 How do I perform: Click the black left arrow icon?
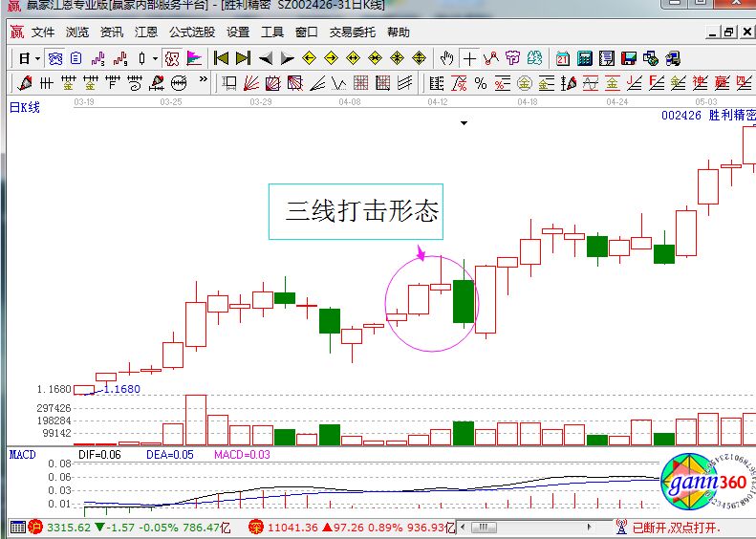click(266, 58)
